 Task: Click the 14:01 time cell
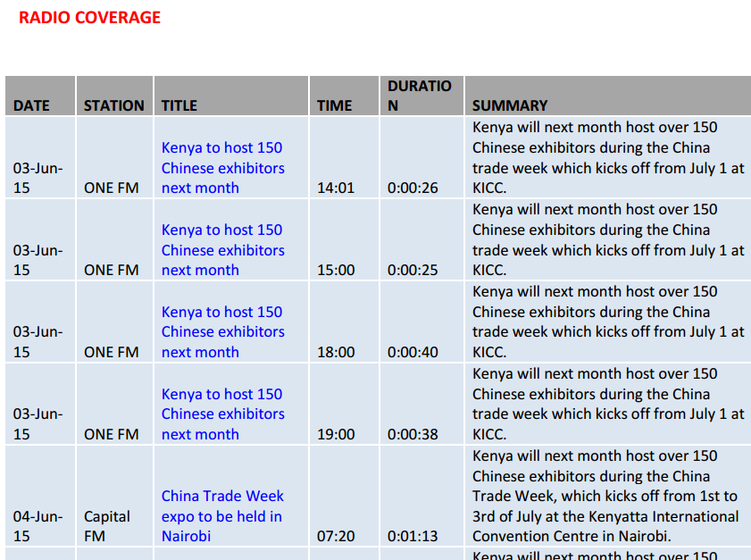coord(335,188)
